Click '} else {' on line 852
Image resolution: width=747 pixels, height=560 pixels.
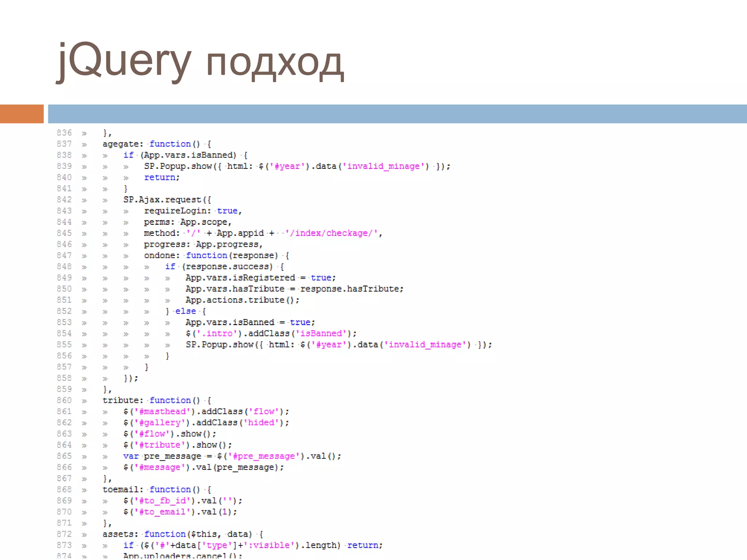click(186, 311)
